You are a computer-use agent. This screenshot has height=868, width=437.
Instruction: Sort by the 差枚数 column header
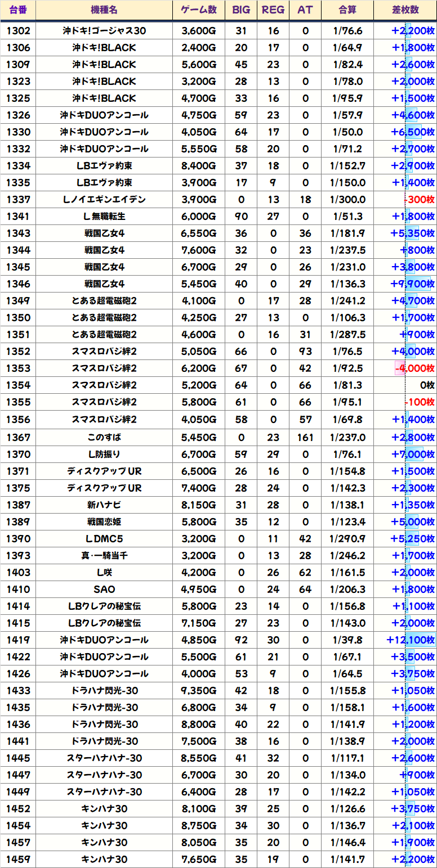pyautogui.click(x=405, y=10)
